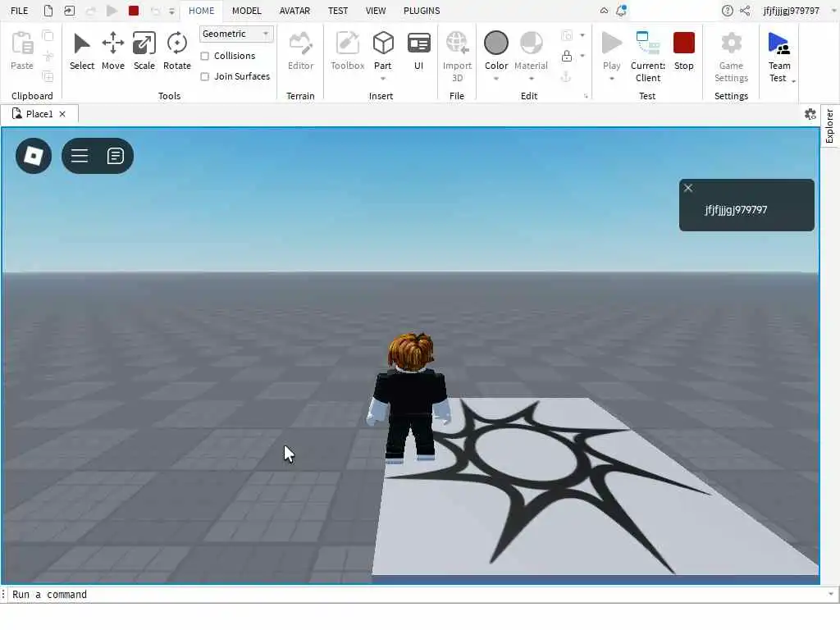
Task: Expand the Play dropdown arrow
Action: 611,79
